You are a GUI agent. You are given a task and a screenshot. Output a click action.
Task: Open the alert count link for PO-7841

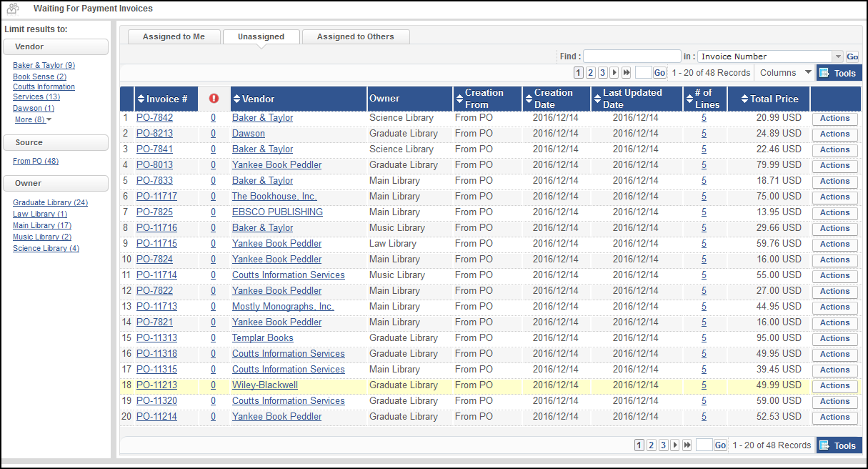coord(213,149)
